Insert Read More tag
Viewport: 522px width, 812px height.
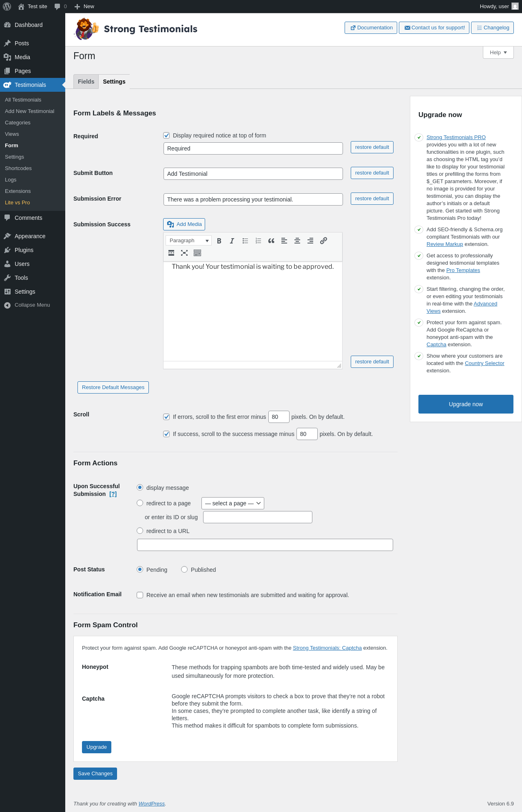click(x=171, y=253)
